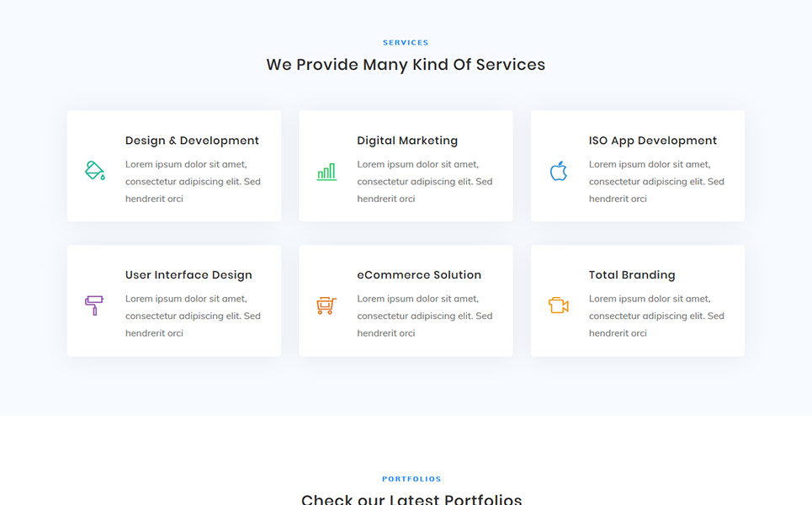This screenshot has height=505, width=812.
Task: Click the description text under Total Branding
Action: point(656,316)
